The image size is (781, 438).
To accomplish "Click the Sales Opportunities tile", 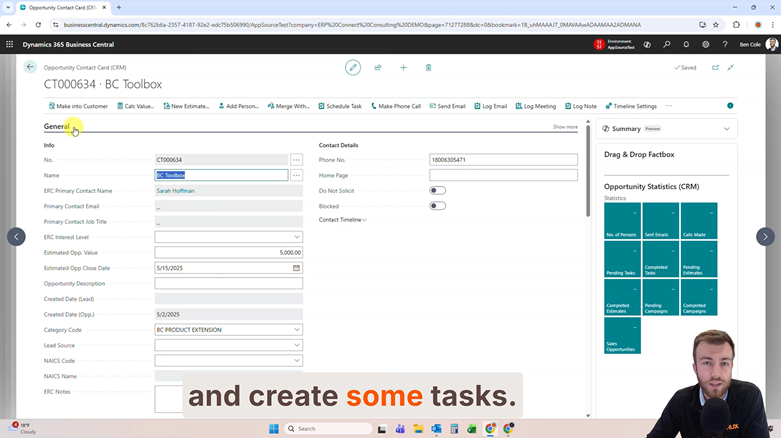I will [622, 335].
